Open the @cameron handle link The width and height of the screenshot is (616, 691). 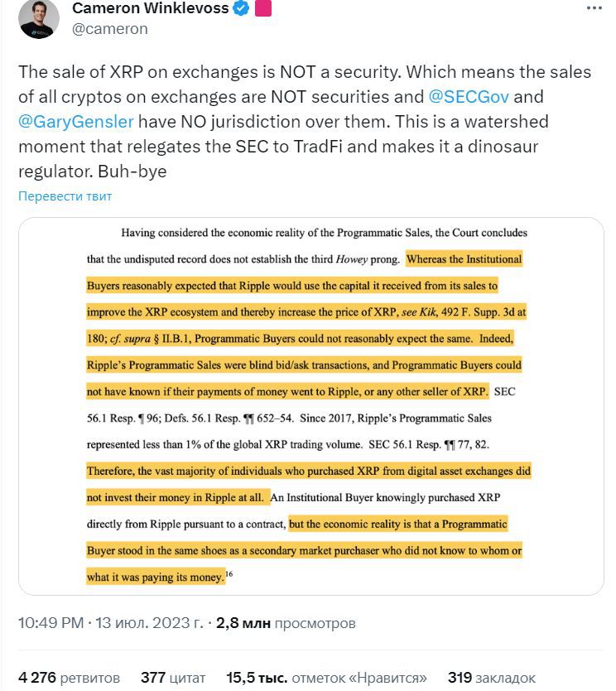110,29
